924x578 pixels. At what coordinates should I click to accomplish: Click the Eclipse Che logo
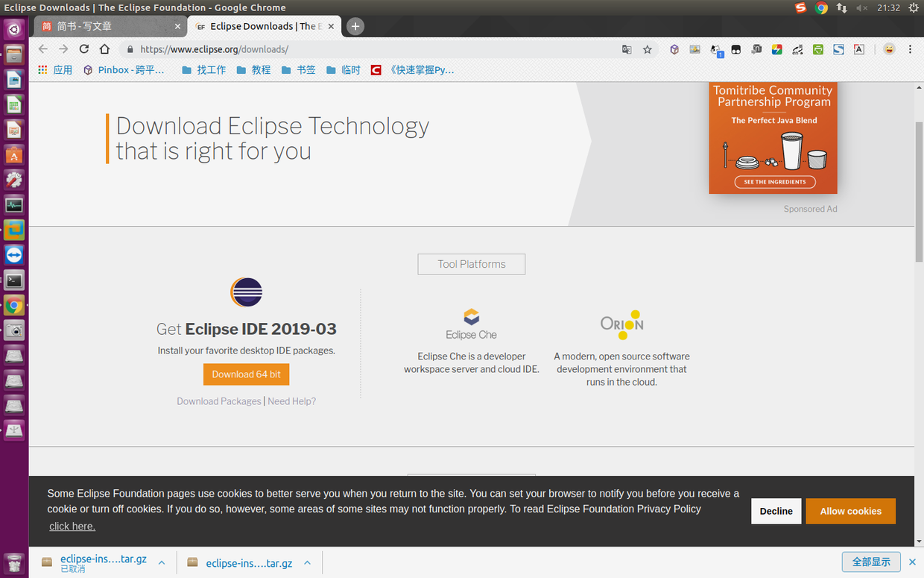pyautogui.click(x=471, y=324)
